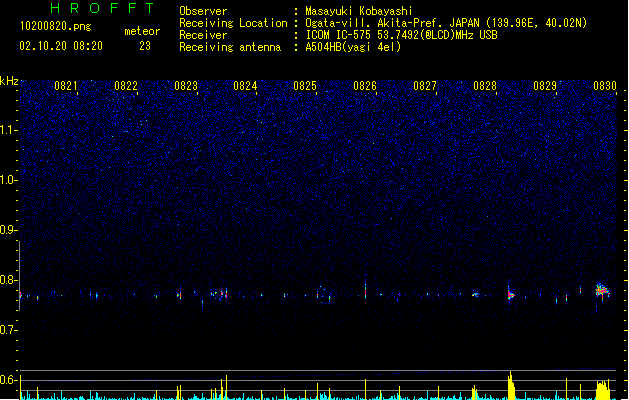Viewport: 629px width, 400px height.
Task: Click the kHz axis unit label
Action: tap(9, 81)
